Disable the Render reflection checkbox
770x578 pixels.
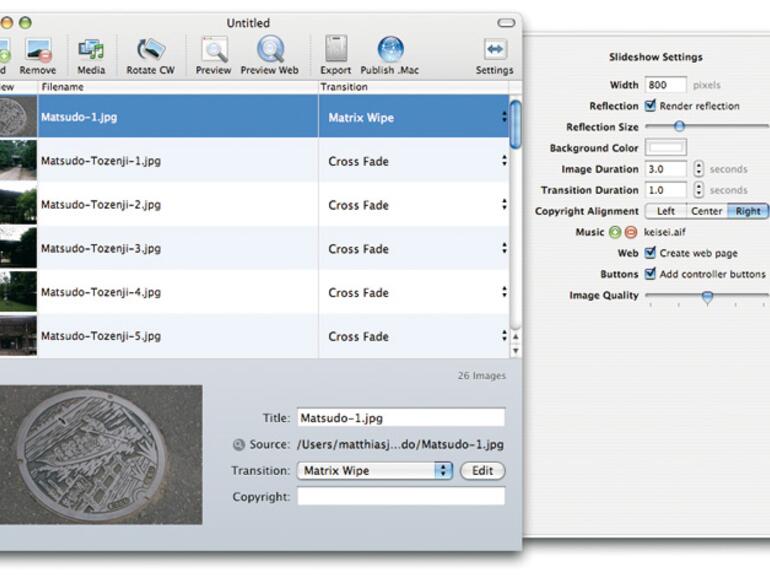(x=651, y=106)
